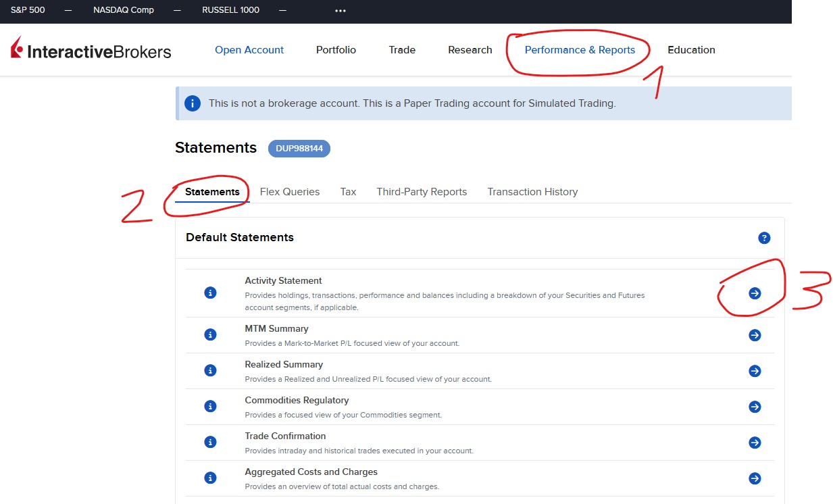Open the Trade menu
The width and height of the screenshot is (833, 504).
point(402,50)
